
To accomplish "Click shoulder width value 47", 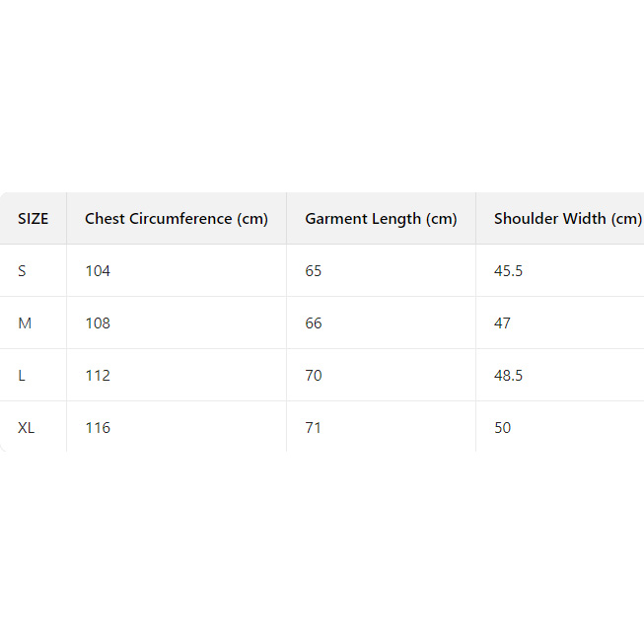I will click(503, 323).
